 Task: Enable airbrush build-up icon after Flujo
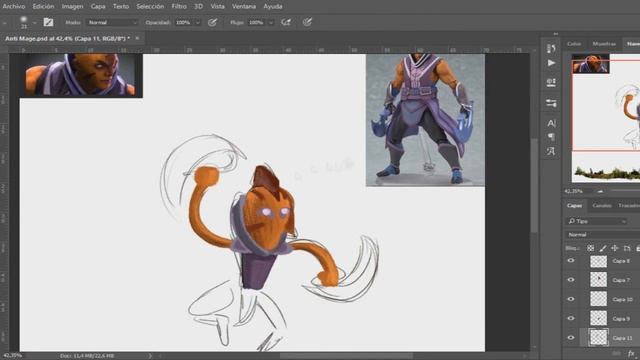286,22
